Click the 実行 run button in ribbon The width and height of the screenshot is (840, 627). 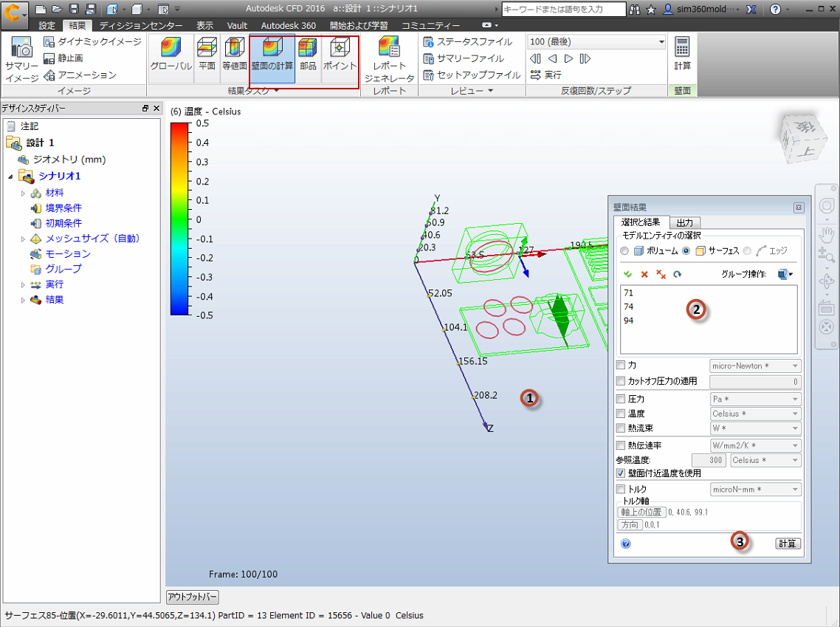pos(546,75)
